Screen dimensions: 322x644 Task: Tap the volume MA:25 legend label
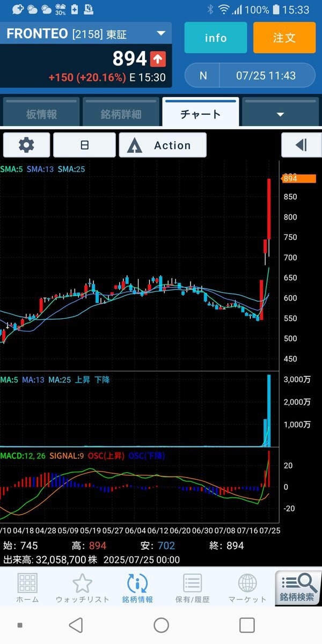coord(60,380)
